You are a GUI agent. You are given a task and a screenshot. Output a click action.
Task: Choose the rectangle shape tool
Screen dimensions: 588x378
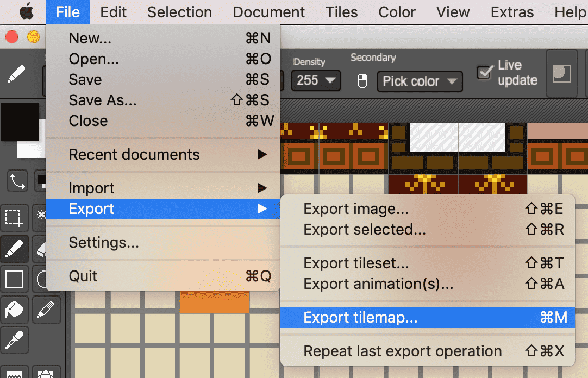tap(14, 279)
